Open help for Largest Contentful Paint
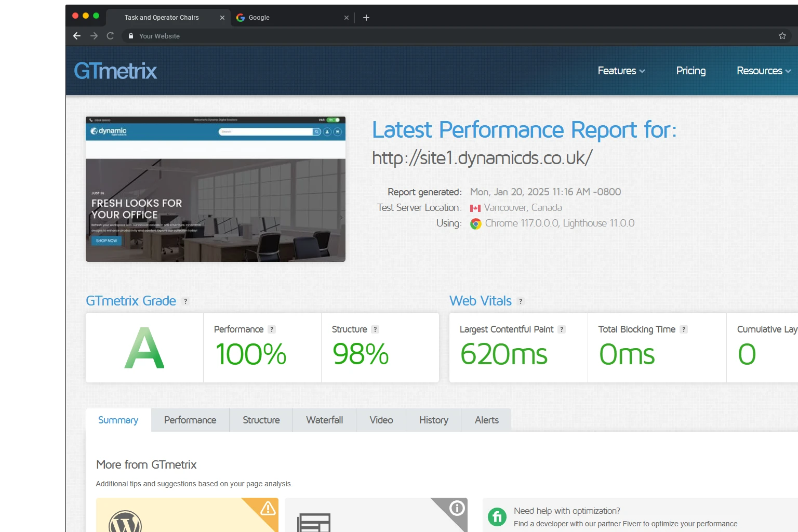Screen dimensions: 798x532 tap(562, 329)
